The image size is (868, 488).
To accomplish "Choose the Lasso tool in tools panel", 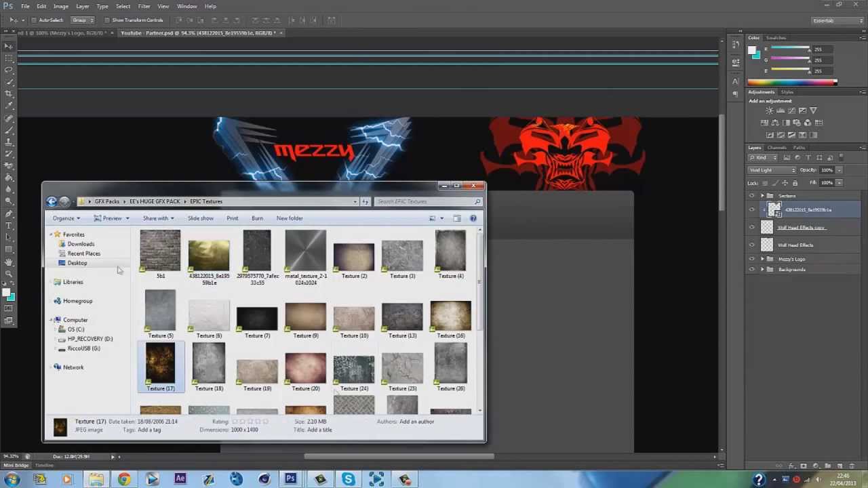I will click(8, 70).
